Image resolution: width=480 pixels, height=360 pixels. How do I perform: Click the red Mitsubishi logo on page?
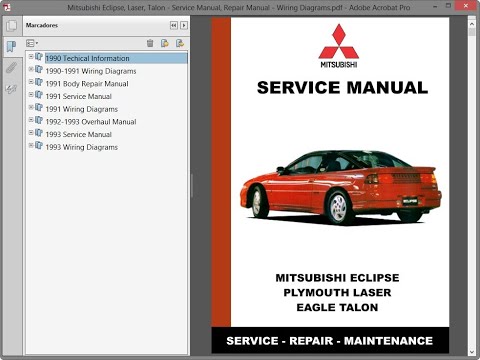[x=339, y=46]
